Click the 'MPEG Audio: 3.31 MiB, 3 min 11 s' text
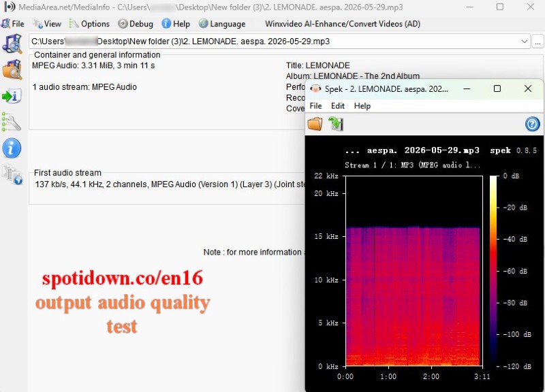 tap(93, 65)
